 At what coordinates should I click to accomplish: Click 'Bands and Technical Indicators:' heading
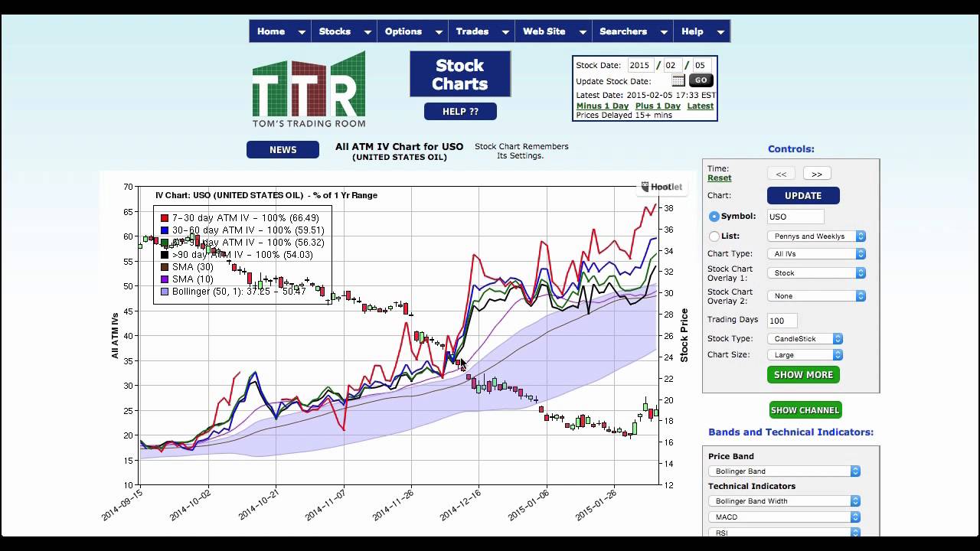click(791, 432)
